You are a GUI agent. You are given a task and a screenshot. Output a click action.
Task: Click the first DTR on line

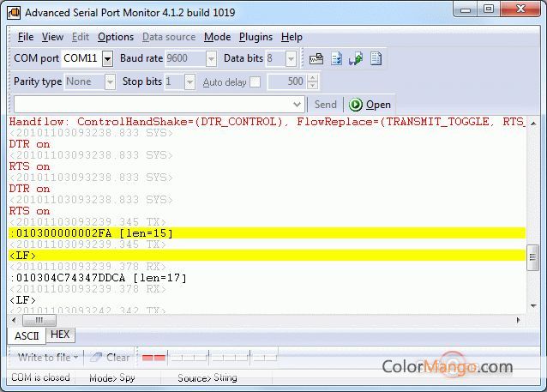[29, 144]
